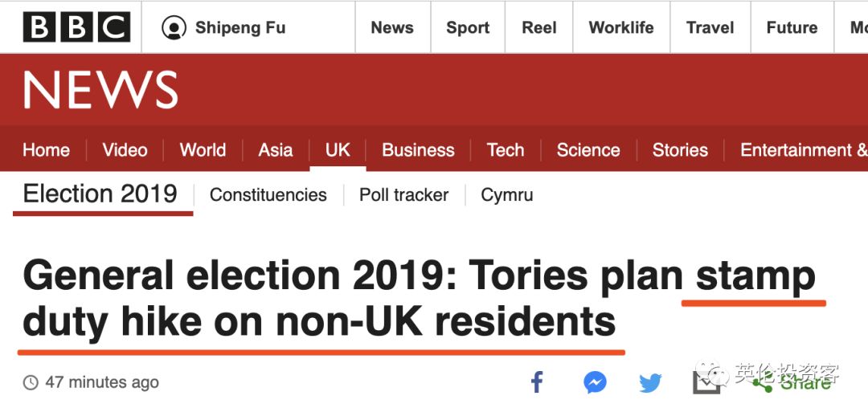This screenshot has width=868, height=412.
Task: Share article via Messenger icon
Action: pos(595,382)
